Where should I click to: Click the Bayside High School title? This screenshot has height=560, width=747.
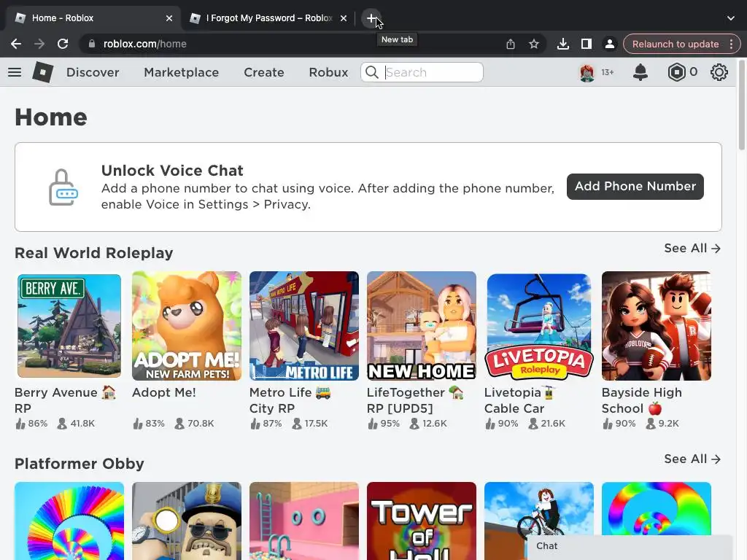[642, 400]
